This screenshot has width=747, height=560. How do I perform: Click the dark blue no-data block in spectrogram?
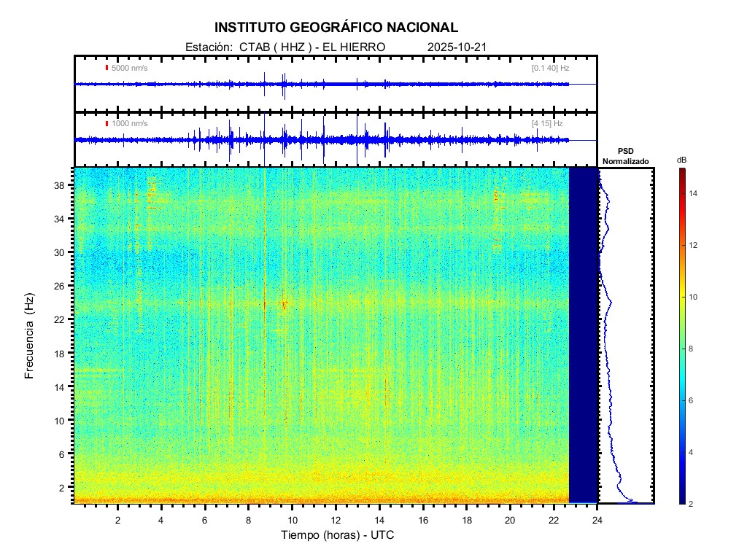pyautogui.click(x=583, y=335)
